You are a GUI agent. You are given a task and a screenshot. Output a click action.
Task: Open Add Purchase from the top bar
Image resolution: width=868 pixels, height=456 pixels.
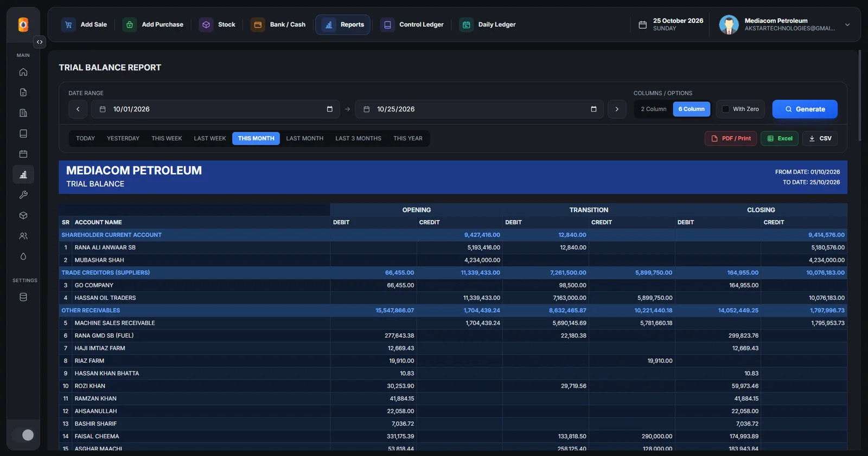pyautogui.click(x=154, y=24)
